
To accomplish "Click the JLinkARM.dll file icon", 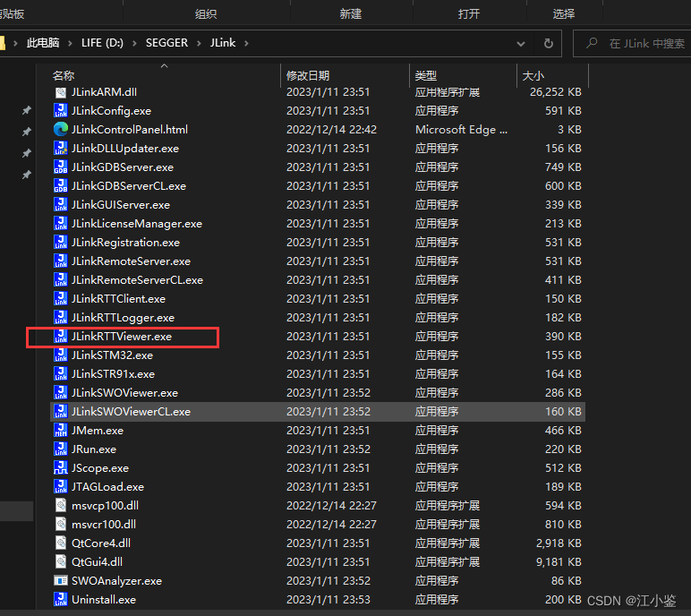I will [60, 92].
